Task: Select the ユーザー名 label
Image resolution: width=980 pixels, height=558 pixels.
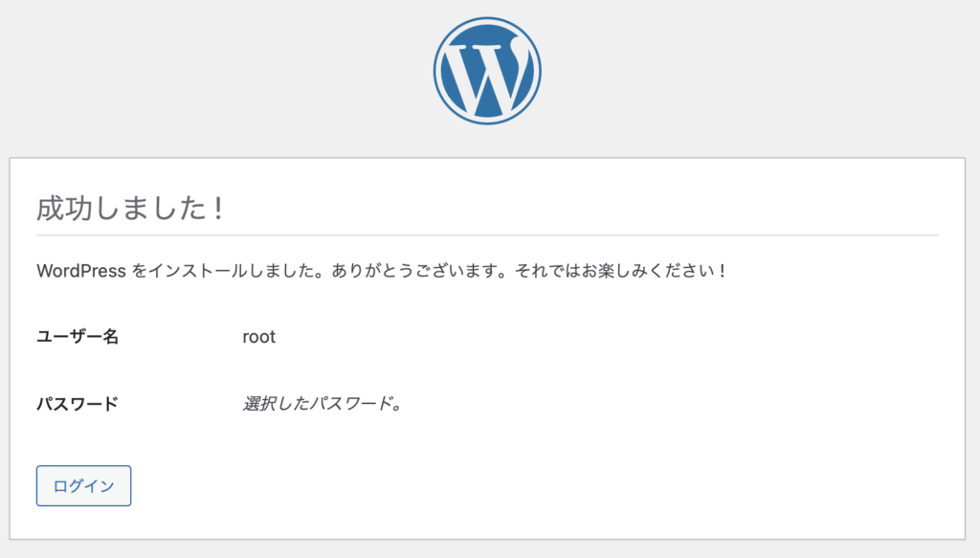Action: (x=78, y=337)
